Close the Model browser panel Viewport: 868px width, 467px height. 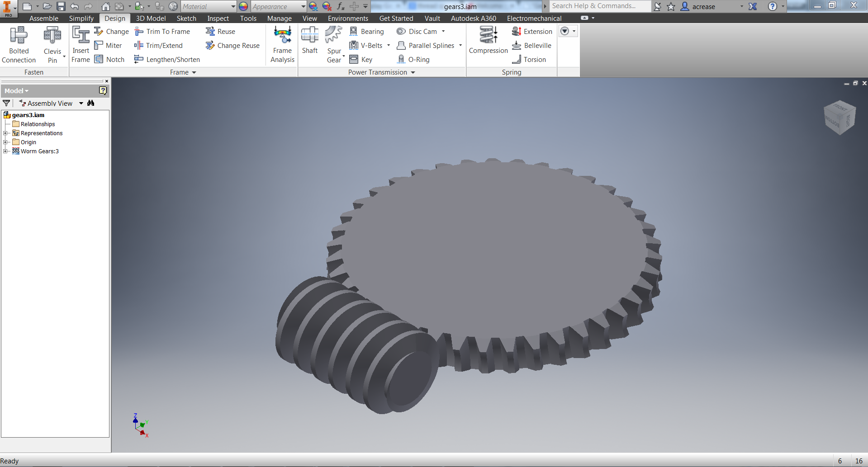click(x=107, y=81)
